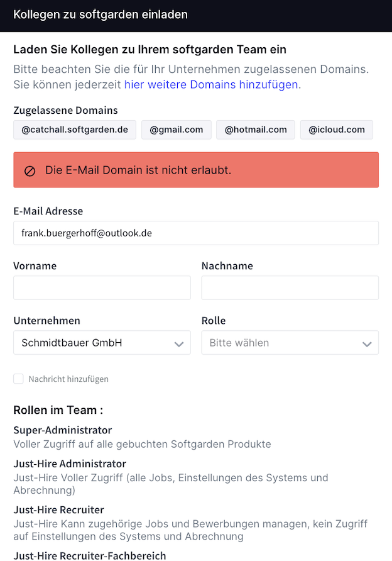
Task: Select the @catchall.softgarden.de domain chip
Action: coord(75,130)
